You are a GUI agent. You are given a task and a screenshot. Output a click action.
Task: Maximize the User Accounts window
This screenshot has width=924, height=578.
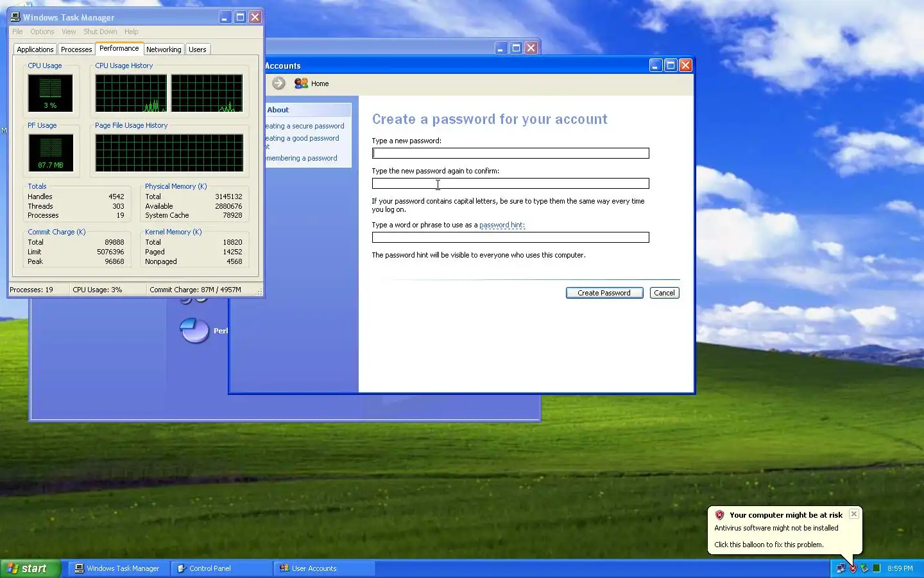click(671, 66)
